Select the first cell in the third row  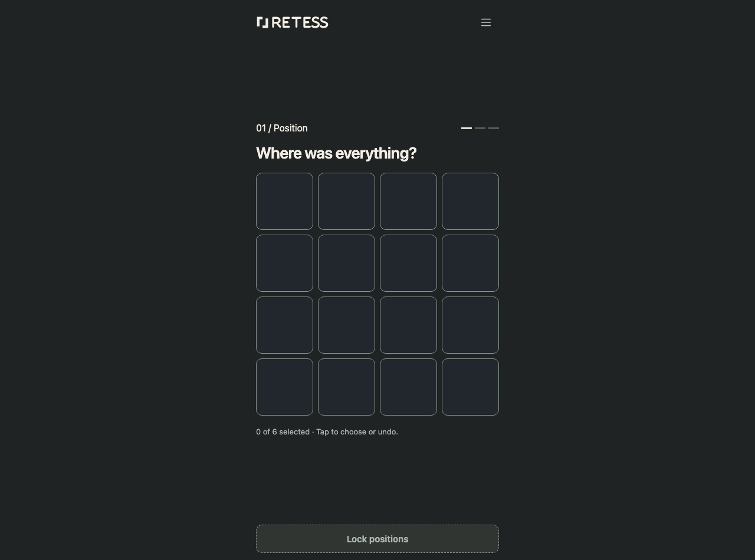284,325
